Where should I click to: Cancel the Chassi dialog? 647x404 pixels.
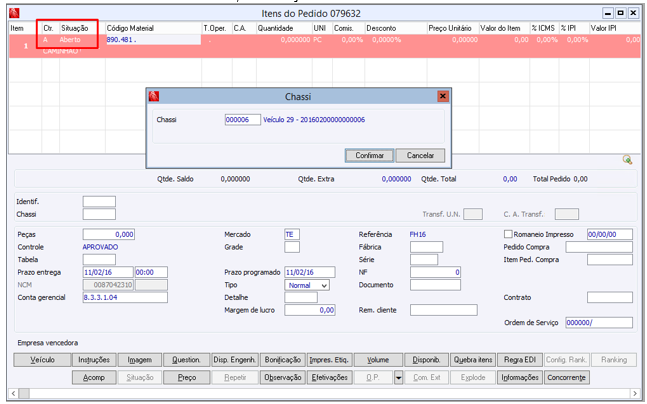tap(420, 156)
